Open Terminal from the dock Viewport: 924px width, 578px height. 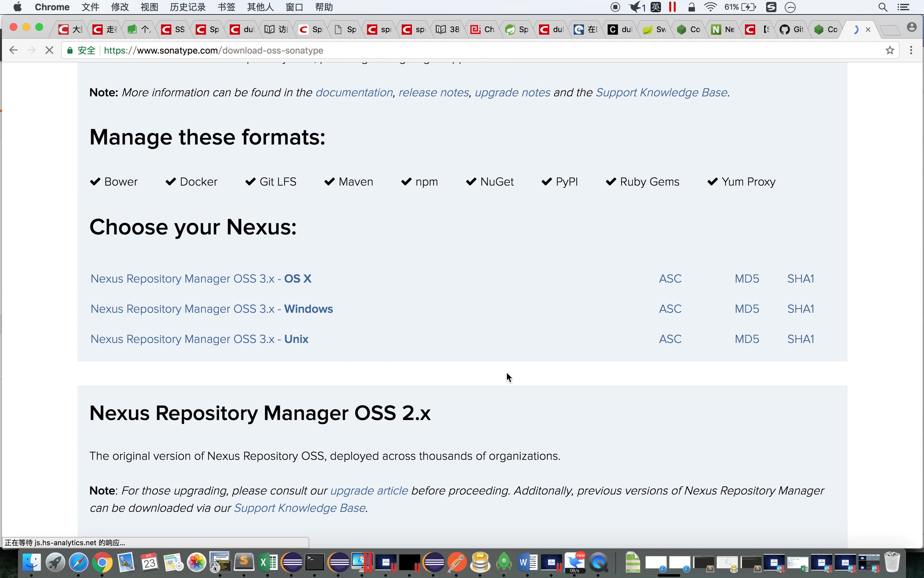pyautogui.click(x=315, y=562)
